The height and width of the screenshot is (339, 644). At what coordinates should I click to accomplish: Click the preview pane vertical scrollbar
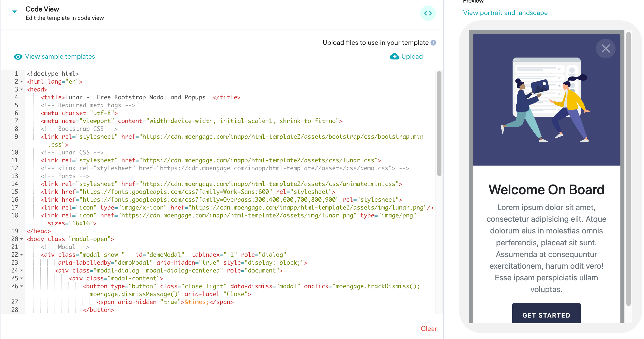(628, 169)
